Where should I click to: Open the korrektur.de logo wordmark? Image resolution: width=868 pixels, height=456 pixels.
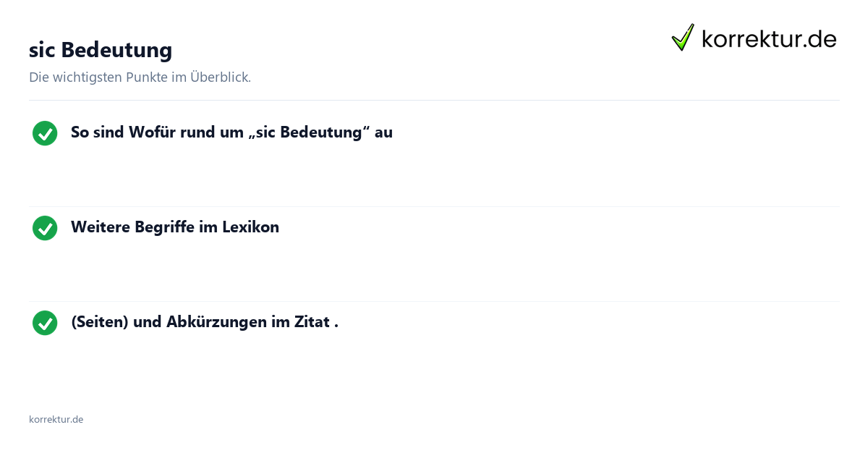point(769,38)
